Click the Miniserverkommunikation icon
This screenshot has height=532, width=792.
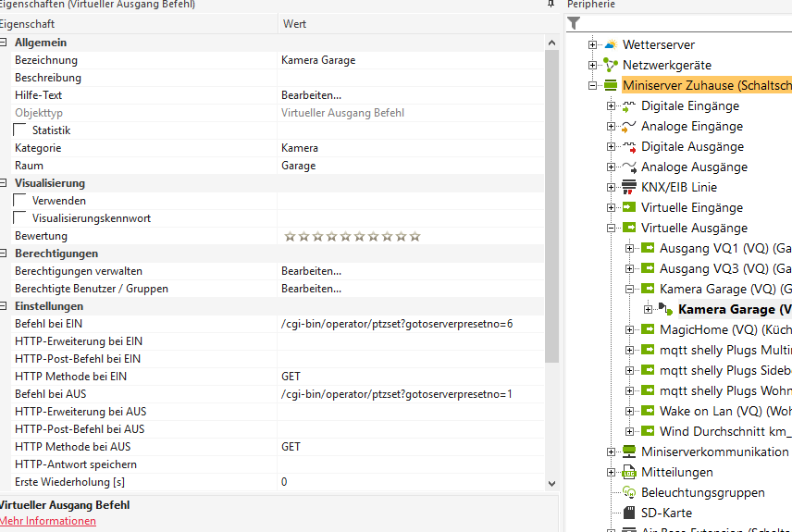pyautogui.click(x=629, y=452)
